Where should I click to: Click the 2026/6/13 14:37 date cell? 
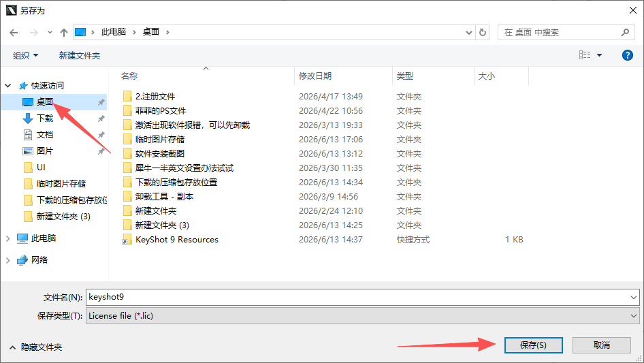[x=331, y=240]
